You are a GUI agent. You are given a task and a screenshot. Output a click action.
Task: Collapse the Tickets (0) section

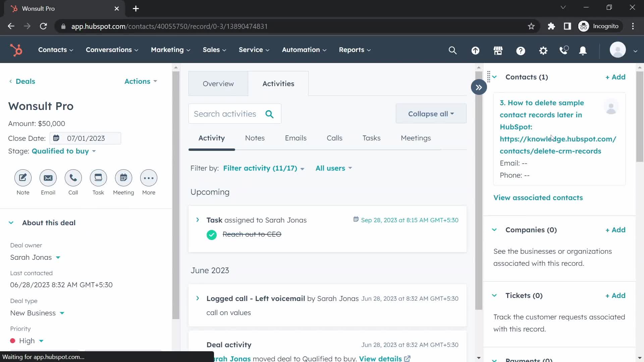[494, 296]
